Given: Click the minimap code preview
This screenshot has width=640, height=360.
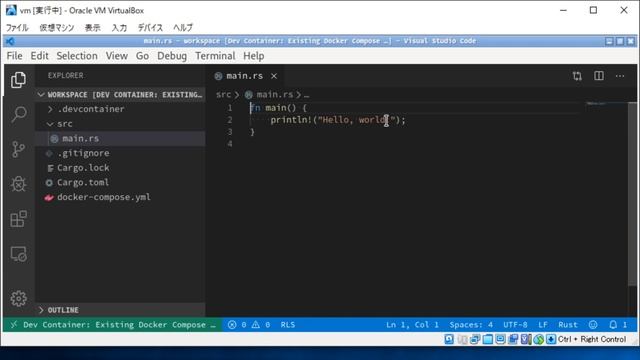Looking at the screenshot, I should point(596,104).
